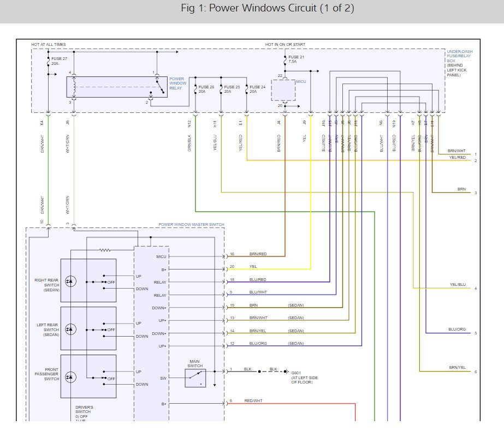The width and height of the screenshot is (504, 437).
Task: Click the BRN/RED label at terminal 16
Action: [x=258, y=254]
